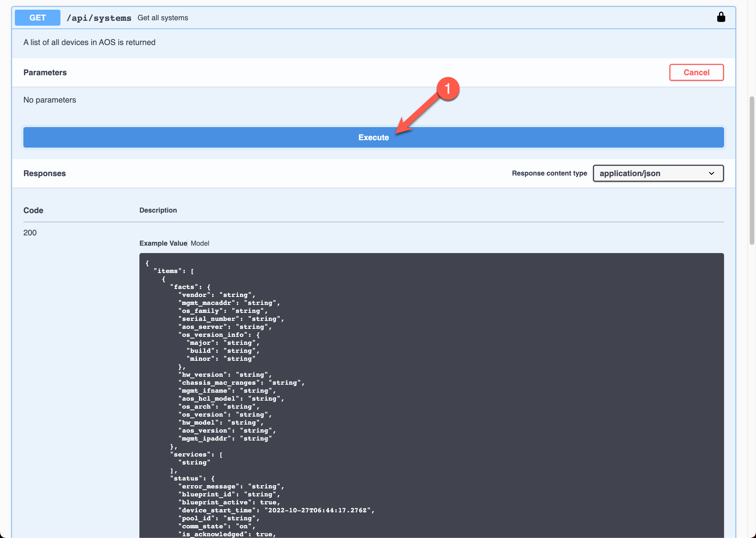This screenshot has height=538, width=756.
Task: Click the padlock authorization icon
Action: click(x=722, y=17)
